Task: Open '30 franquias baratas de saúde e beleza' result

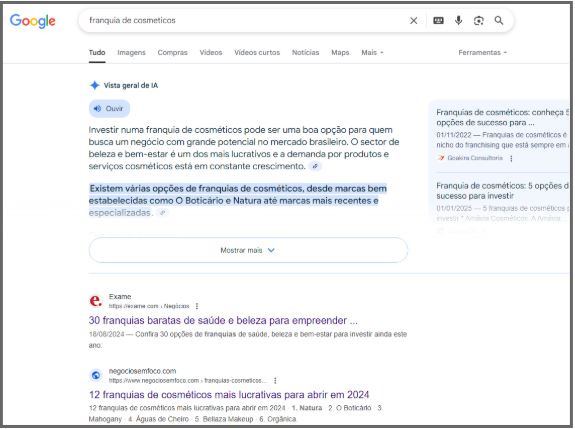Action: [x=223, y=320]
